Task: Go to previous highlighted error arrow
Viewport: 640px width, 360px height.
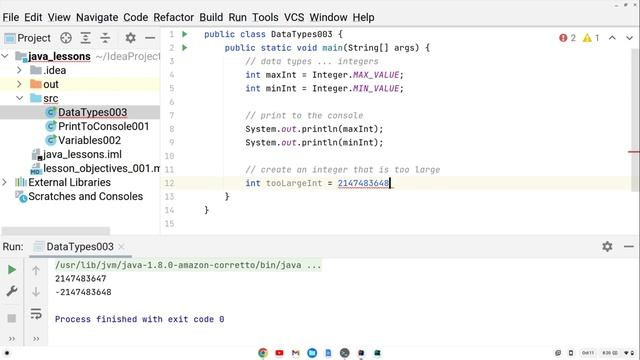Action: (x=612, y=38)
